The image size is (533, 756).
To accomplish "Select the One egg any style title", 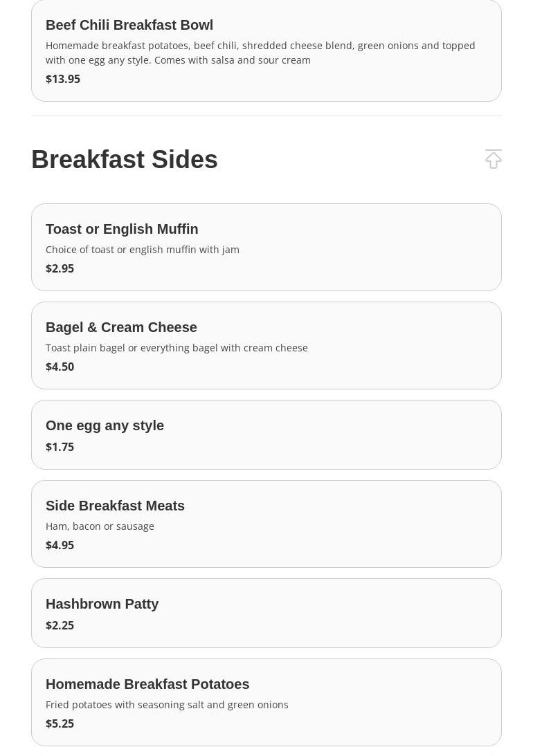I will click(105, 425).
